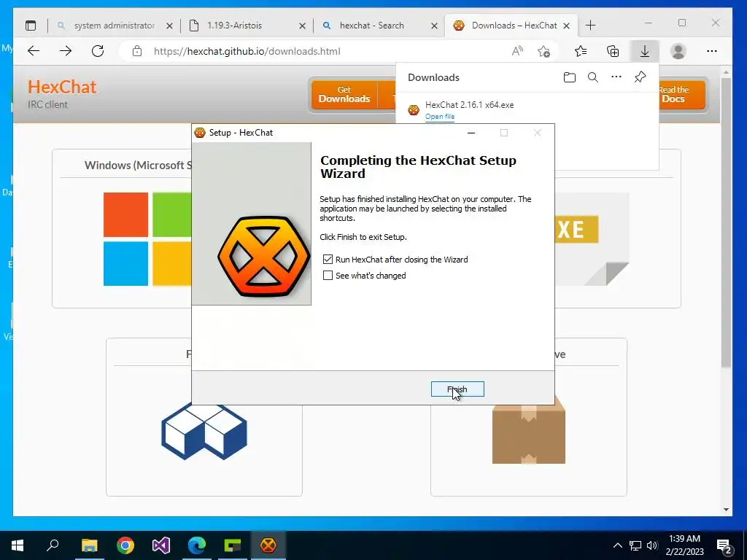The width and height of the screenshot is (747, 560).
Task: Go forward in browser history
Action: click(x=66, y=51)
